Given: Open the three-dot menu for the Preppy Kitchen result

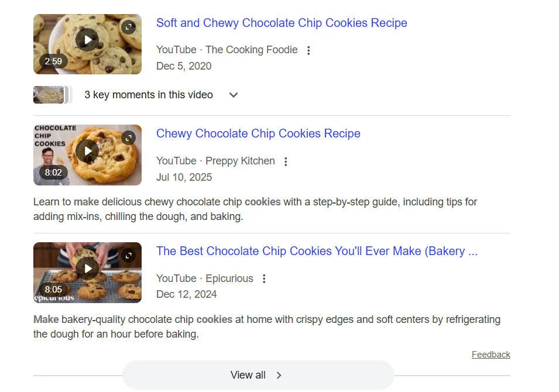Looking at the screenshot, I should 286,161.
